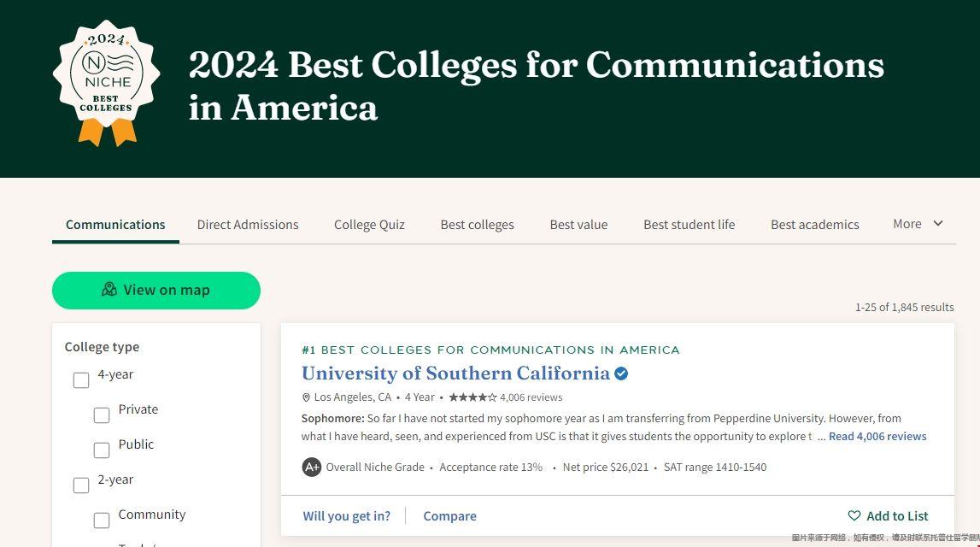Check the 4-year college type box
Viewport: 980px width, 547px height.
tap(81, 380)
